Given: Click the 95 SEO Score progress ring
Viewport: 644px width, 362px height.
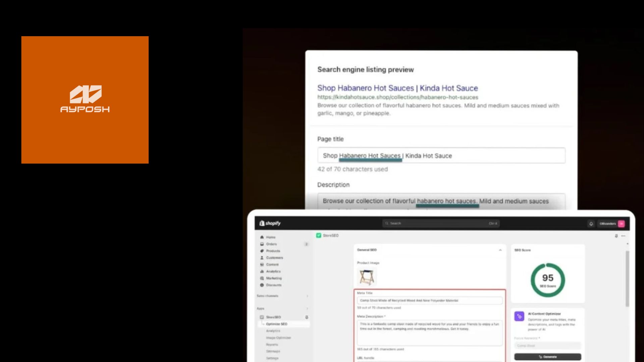Looking at the screenshot, I should 548,280.
